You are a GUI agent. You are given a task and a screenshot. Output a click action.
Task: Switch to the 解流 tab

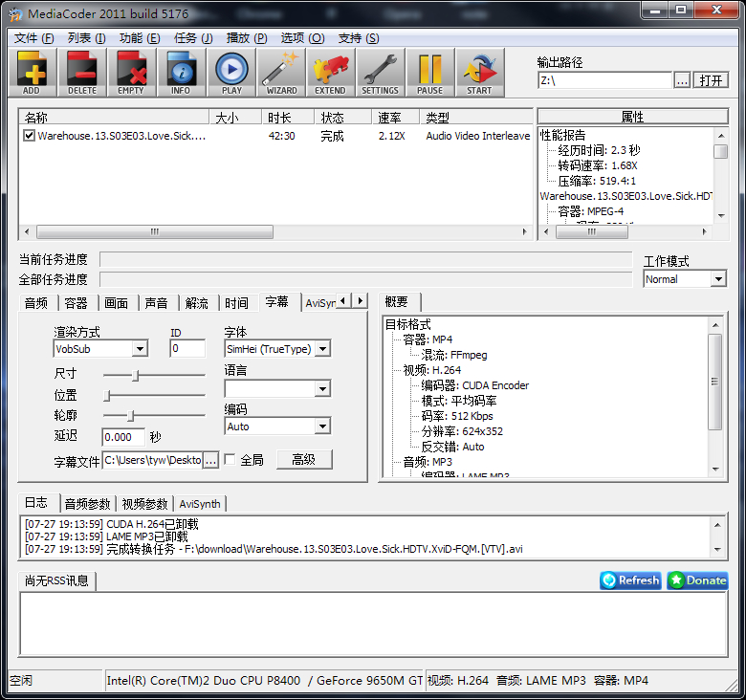(196, 303)
